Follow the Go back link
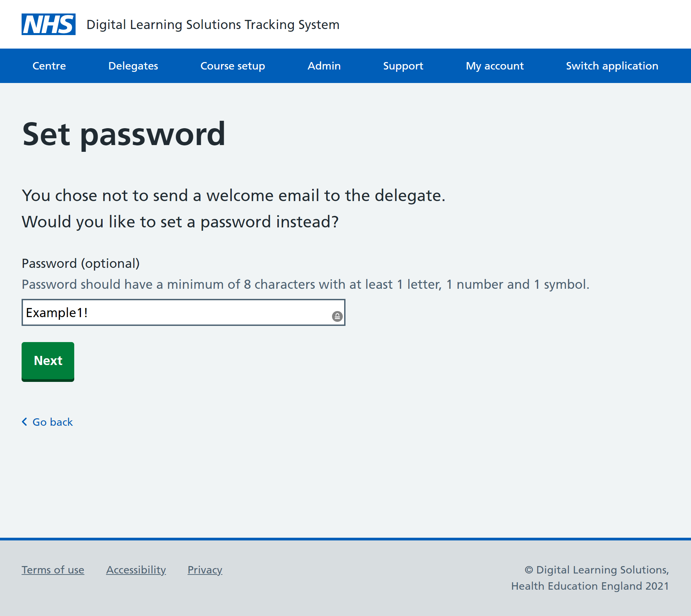Screen dimensions: 691x616 click(53, 422)
